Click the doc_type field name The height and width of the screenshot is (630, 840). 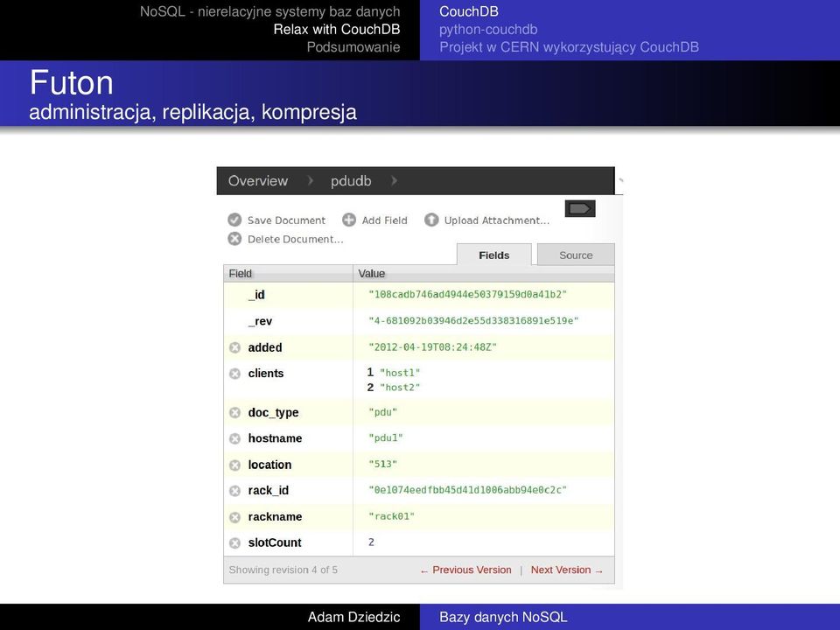[273, 412]
